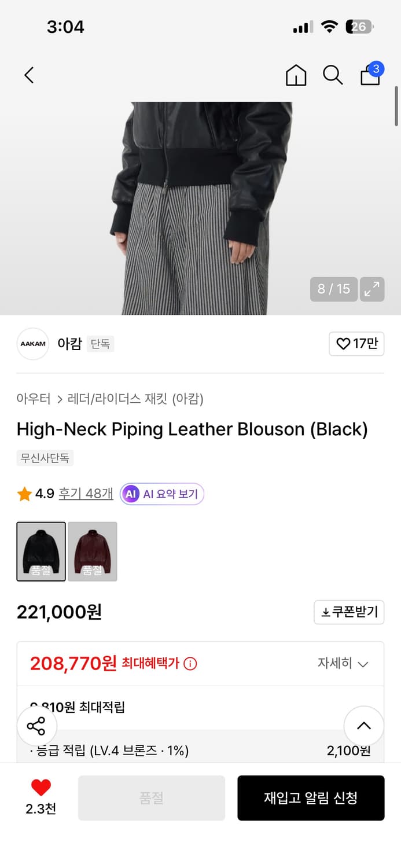Toggle the red heart wishlist button

[x=41, y=788]
